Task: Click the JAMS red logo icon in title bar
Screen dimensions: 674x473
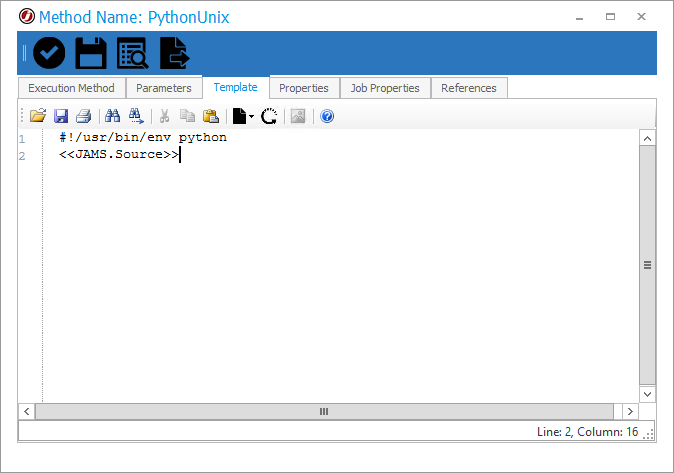Action: (x=27, y=17)
